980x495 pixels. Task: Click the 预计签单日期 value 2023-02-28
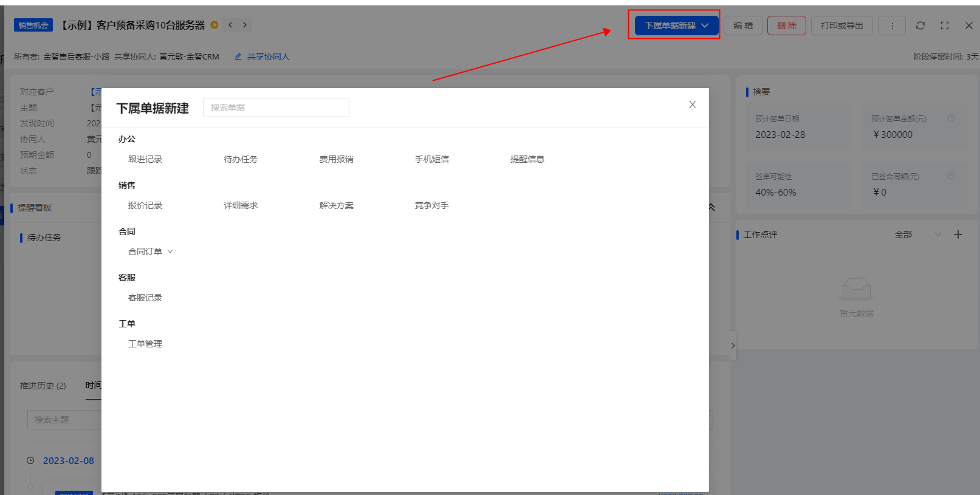pos(780,135)
